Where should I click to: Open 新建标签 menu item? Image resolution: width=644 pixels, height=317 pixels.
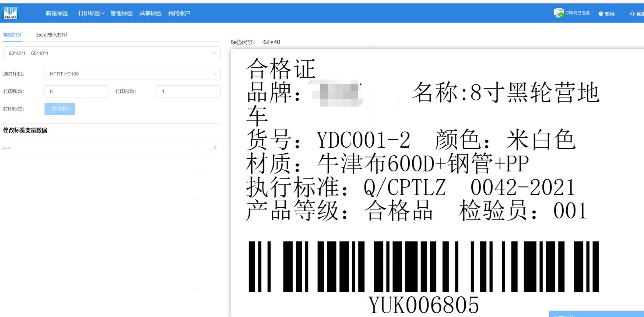click(57, 13)
